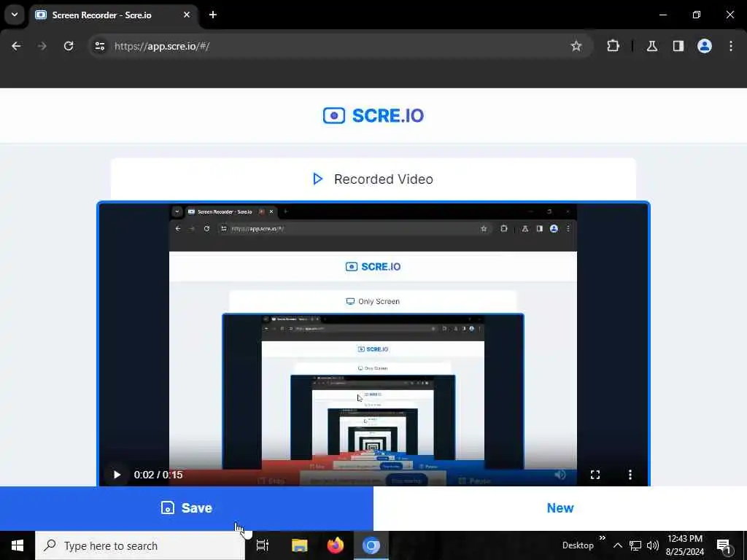
Task: Click the Save button
Action: pos(186,508)
